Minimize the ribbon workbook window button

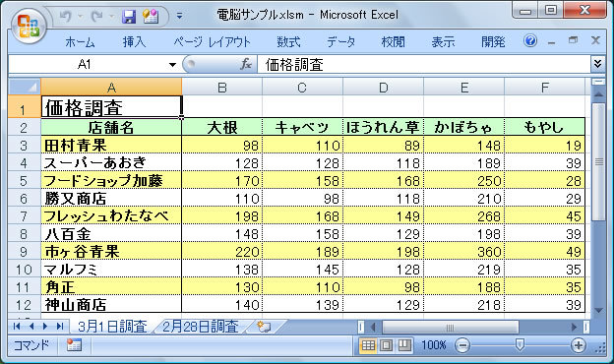551,41
